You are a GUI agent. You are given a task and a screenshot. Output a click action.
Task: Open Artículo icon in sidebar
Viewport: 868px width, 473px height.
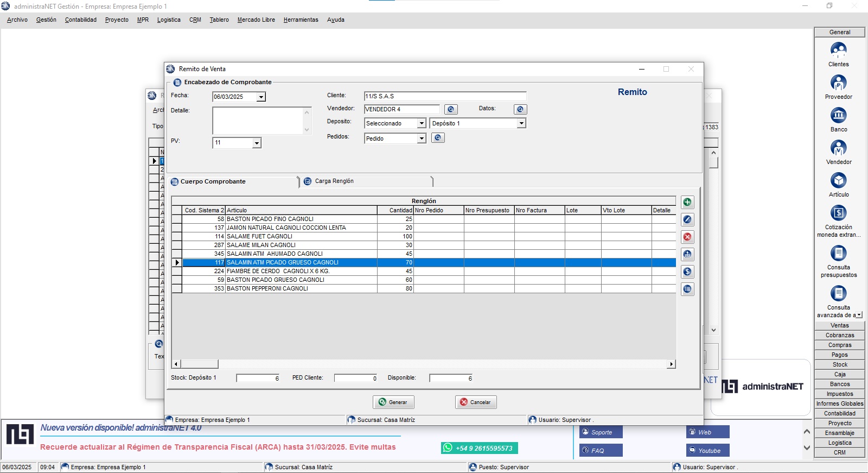pyautogui.click(x=839, y=185)
